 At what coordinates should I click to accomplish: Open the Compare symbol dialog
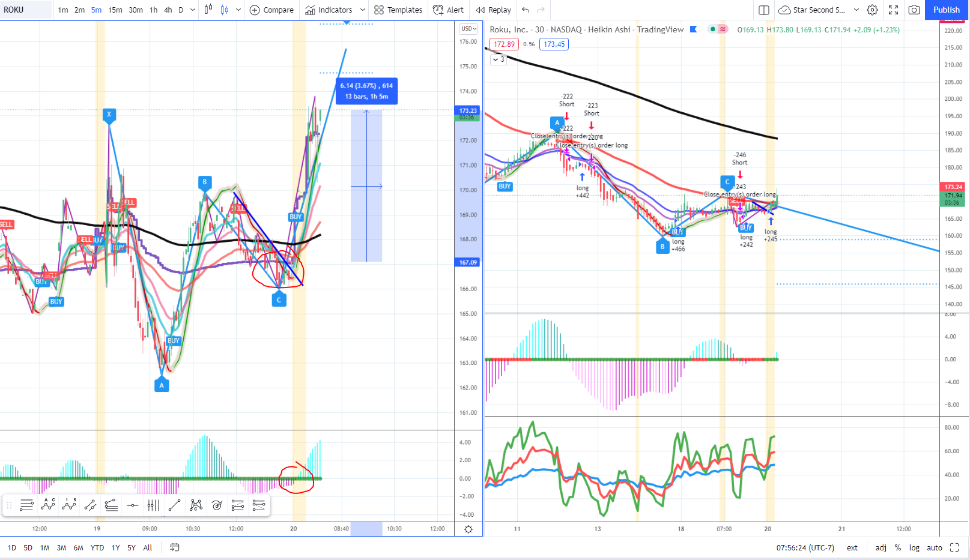point(271,10)
